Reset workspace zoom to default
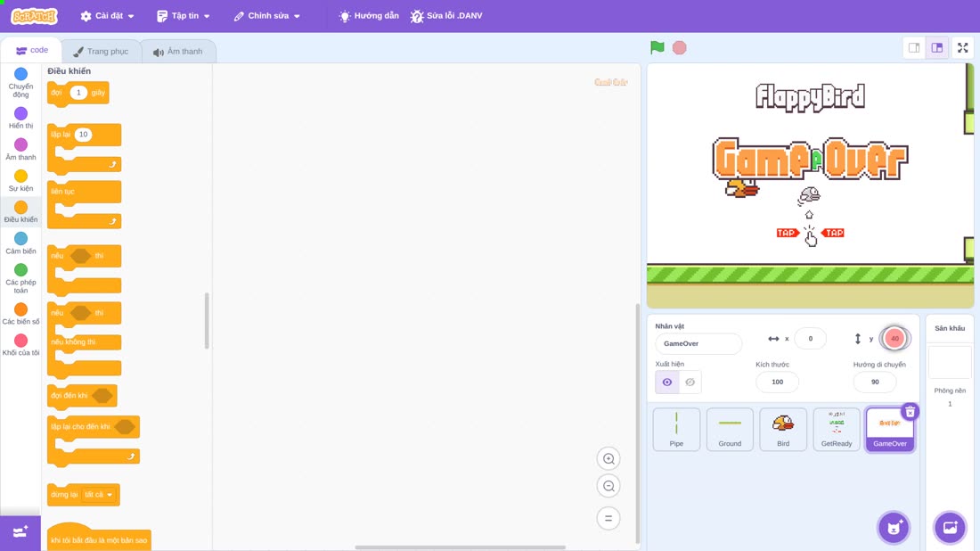This screenshot has width=980, height=551. (x=608, y=518)
